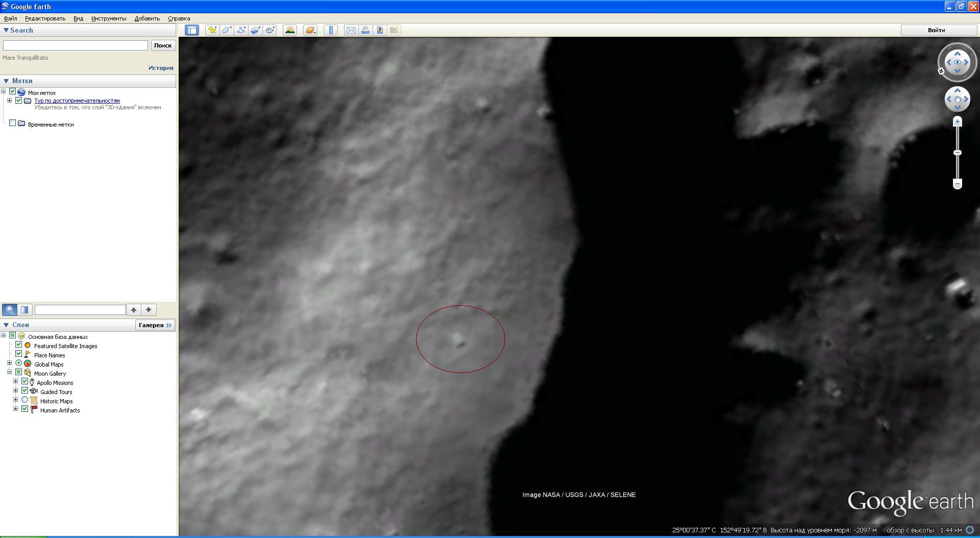Collapse Основная база данных tree node
The image size is (980, 538).
pyautogui.click(x=4, y=336)
